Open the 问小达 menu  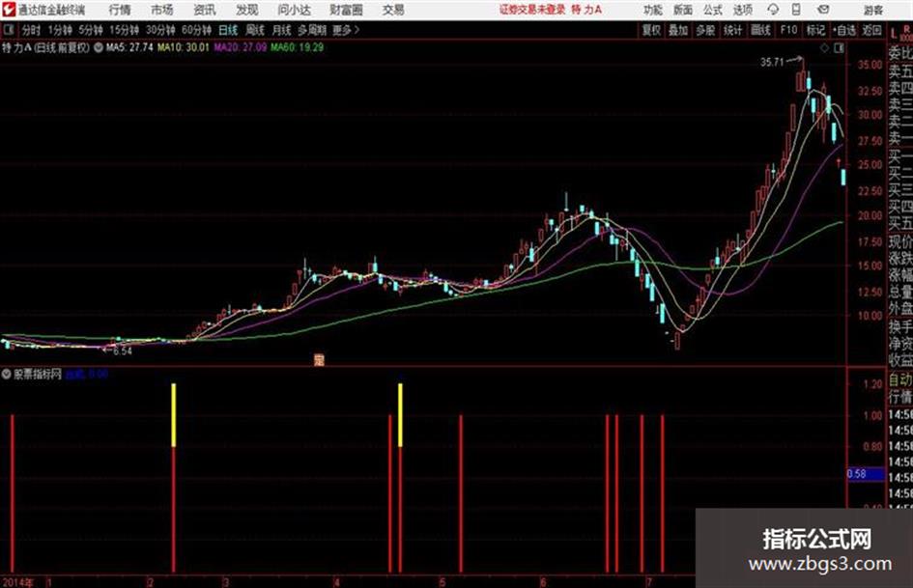click(x=294, y=10)
